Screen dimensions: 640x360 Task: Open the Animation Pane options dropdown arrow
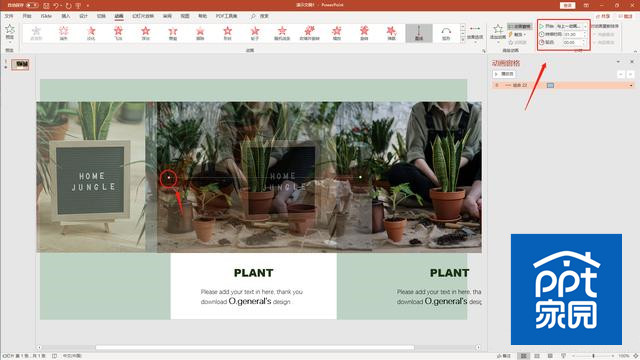click(x=618, y=62)
